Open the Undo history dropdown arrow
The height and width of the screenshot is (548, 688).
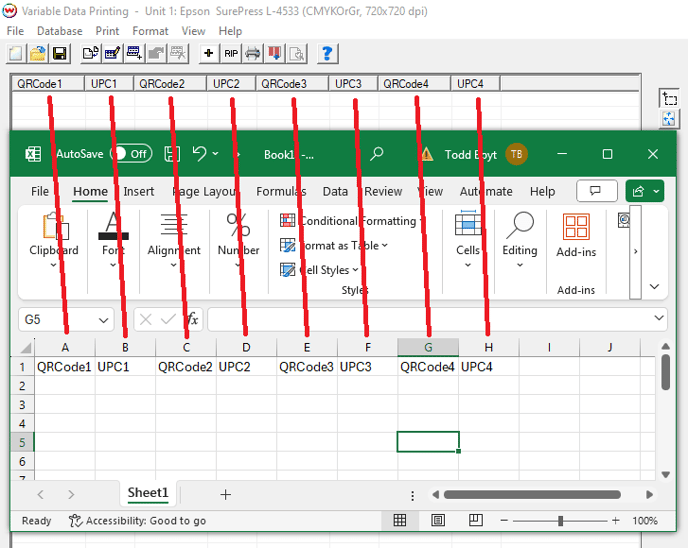point(215,154)
